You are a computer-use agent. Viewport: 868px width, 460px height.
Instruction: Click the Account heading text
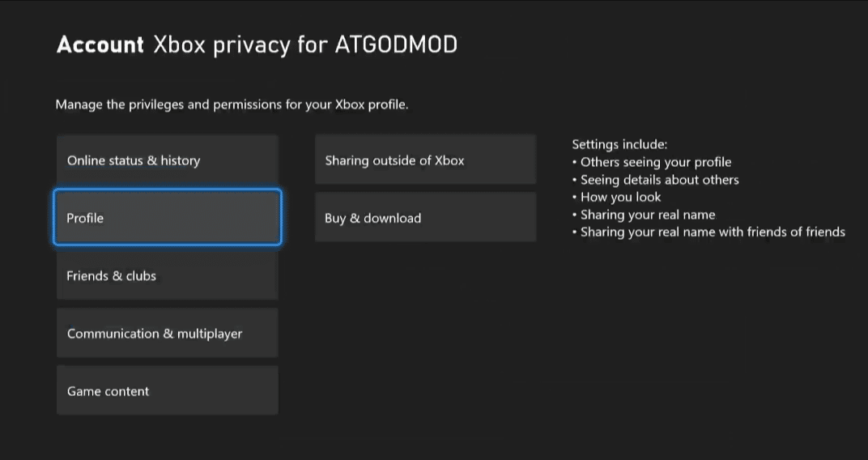100,45
